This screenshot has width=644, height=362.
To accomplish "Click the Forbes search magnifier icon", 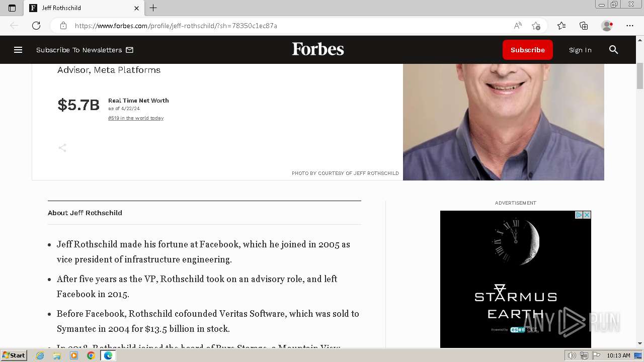I will [x=613, y=50].
